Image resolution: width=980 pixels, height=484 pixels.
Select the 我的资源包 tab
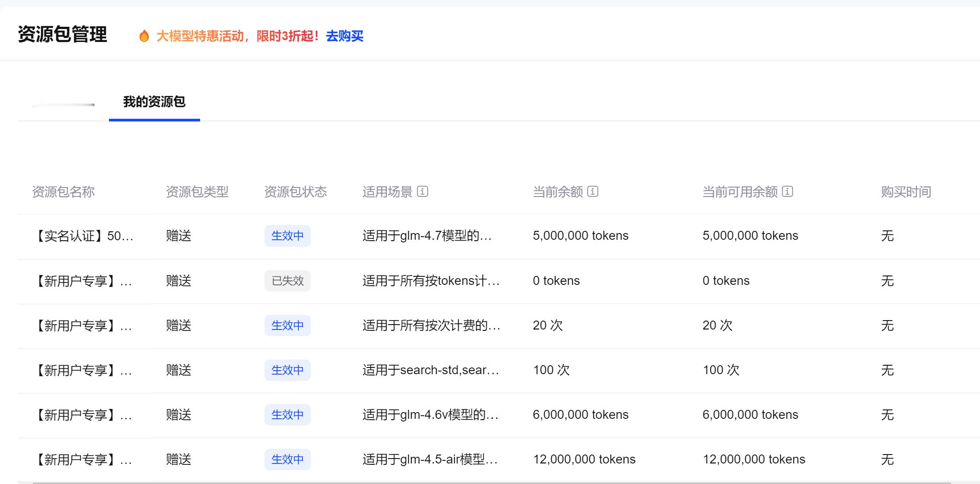(x=154, y=102)
